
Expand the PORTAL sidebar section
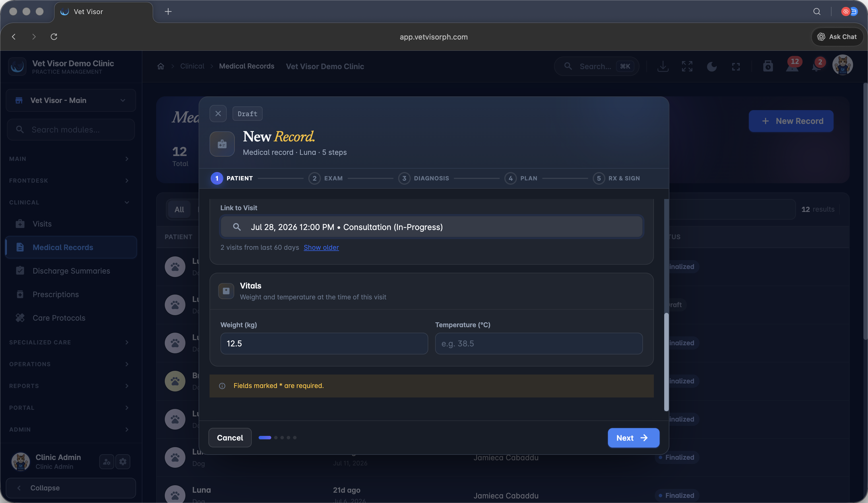tap(69, 407)
